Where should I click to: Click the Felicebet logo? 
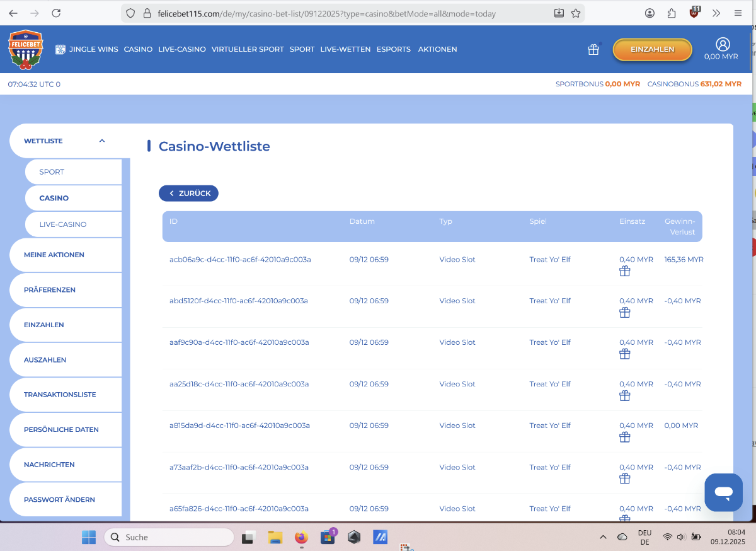(25, 49)
